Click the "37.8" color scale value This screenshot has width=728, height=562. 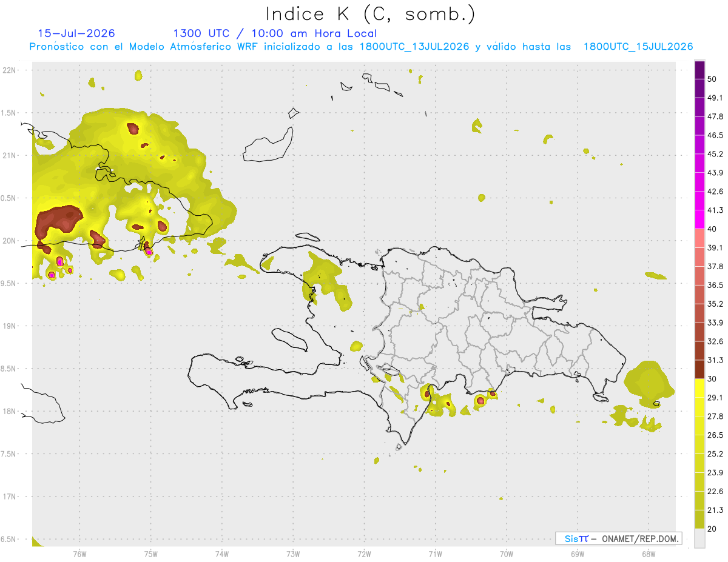pos(715,267)
